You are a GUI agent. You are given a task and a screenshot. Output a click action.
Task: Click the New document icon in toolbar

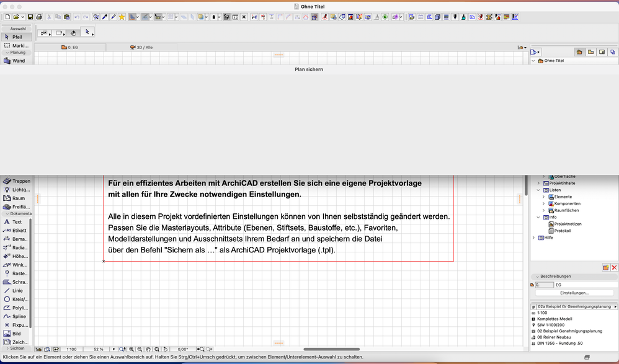7,17
